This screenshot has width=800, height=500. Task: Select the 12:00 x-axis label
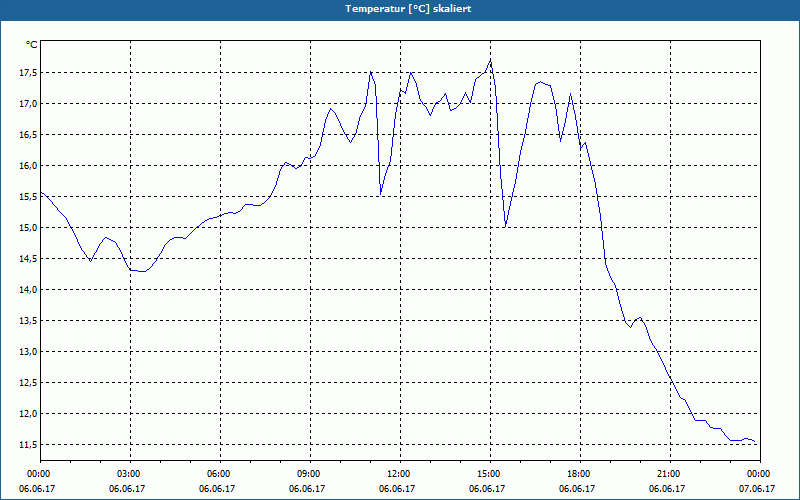399,474
